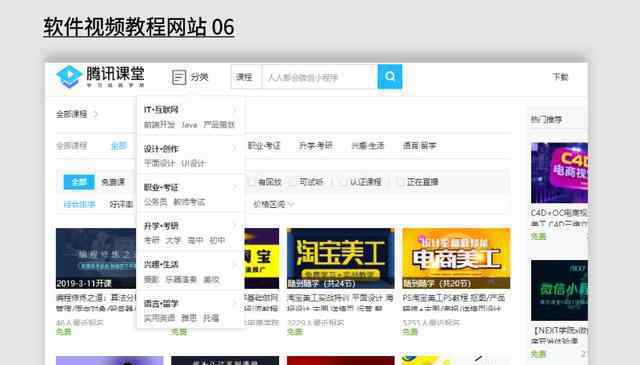Open the C4D recommended course thumbnail
640x365 pixels.
tap(559, 173)
